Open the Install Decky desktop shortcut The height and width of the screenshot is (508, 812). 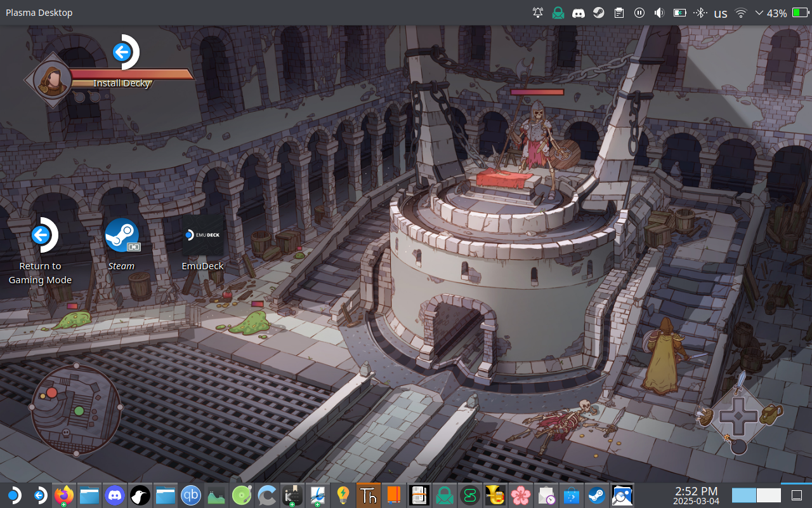122,62
